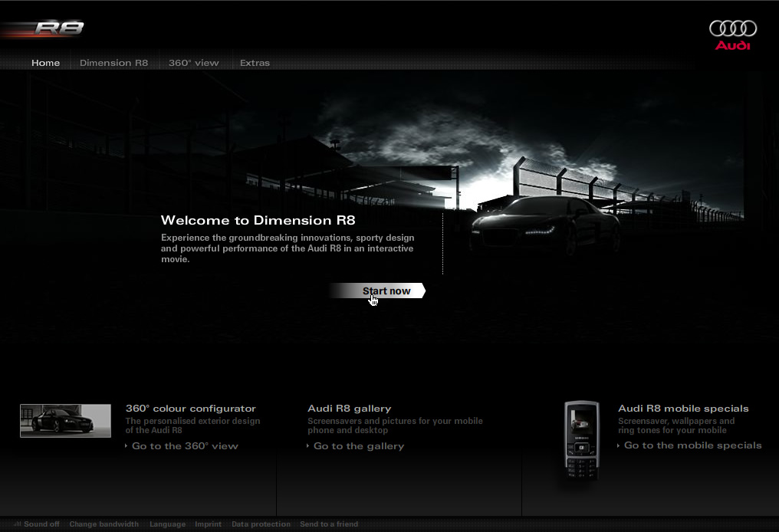Image resolution: width=779 pixels, height=532 pixels.
Task: Click the Audi R8 gallery heading
Action: pyautogui.click(x=350, y=409)
